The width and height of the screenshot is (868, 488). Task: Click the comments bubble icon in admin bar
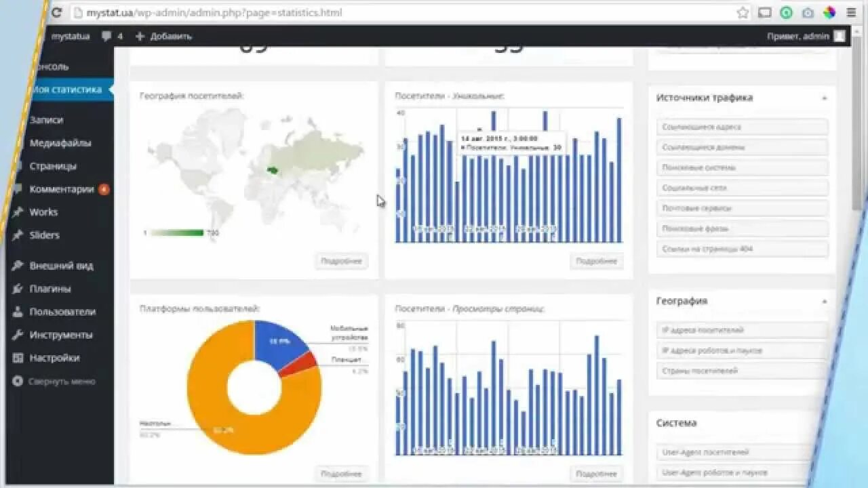click(x=106, y=36)
